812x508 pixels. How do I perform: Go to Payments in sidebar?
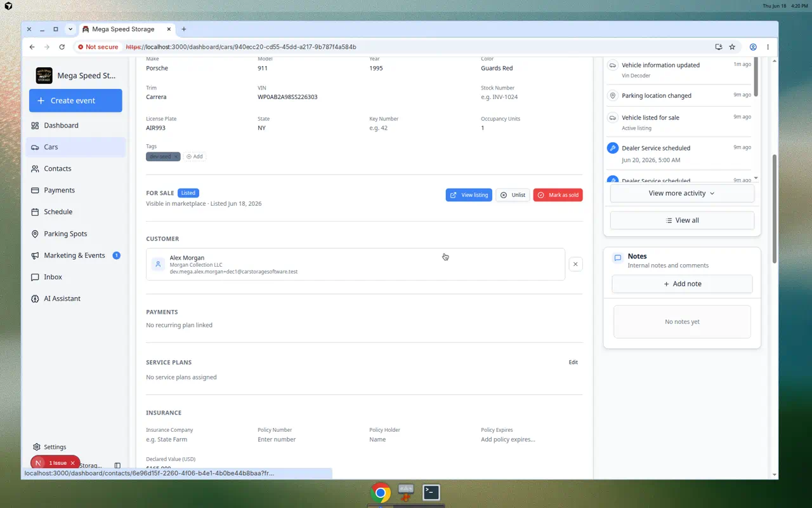76,190
